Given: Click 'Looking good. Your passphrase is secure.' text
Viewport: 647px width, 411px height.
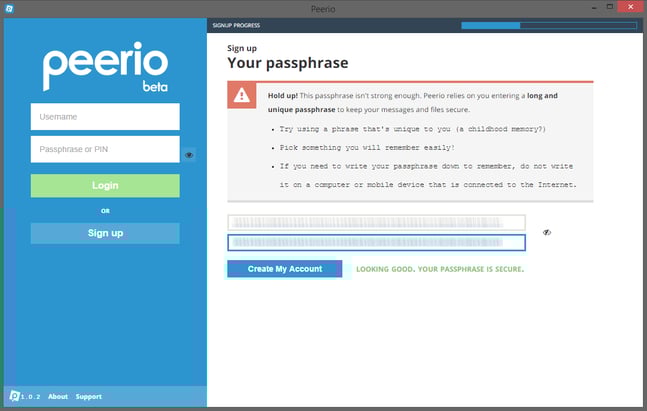Looking at the screenshot, I should point(440,269).
